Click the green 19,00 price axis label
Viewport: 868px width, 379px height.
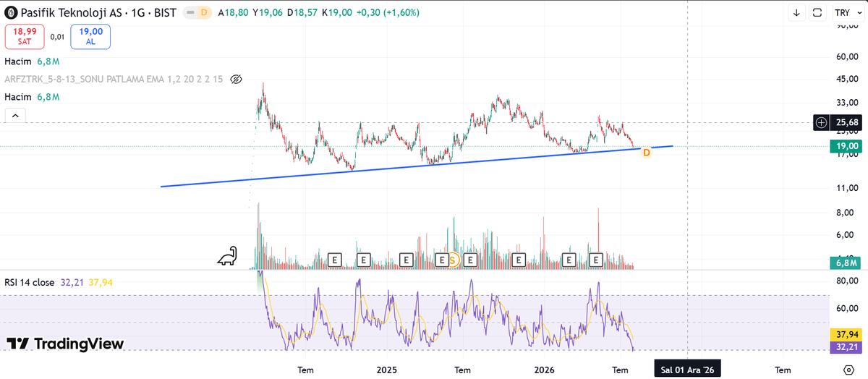[x=845, y=146]
